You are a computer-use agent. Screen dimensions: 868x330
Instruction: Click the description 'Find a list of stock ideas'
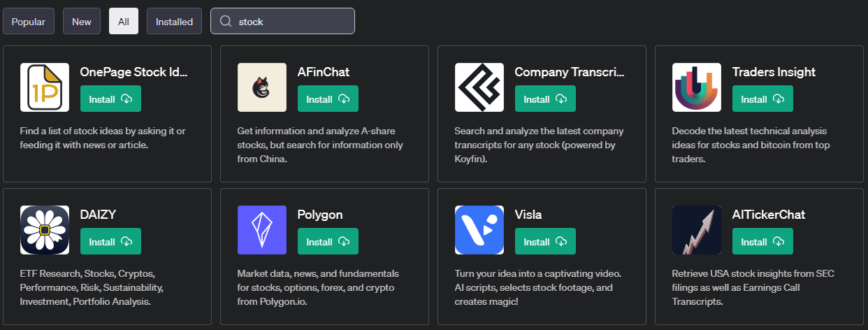click(103, 138)
